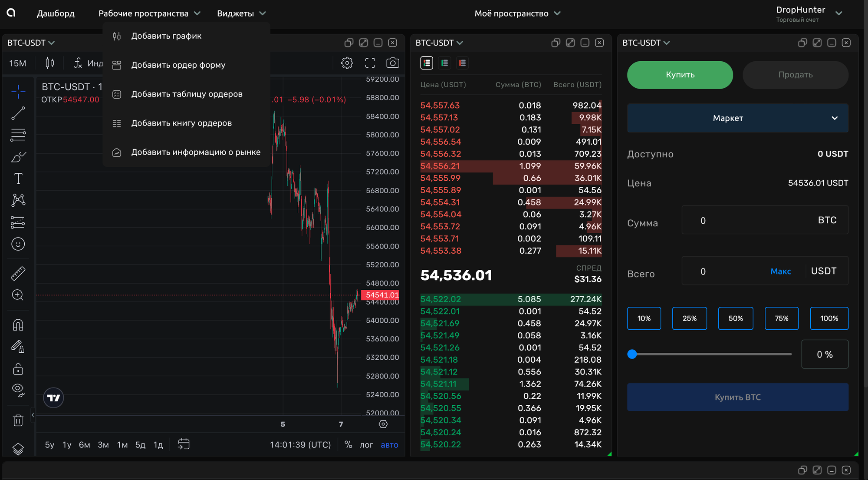Select the trend line drawing tool
Viewport: 868px width, 480px height.
(x=18, y=113)
